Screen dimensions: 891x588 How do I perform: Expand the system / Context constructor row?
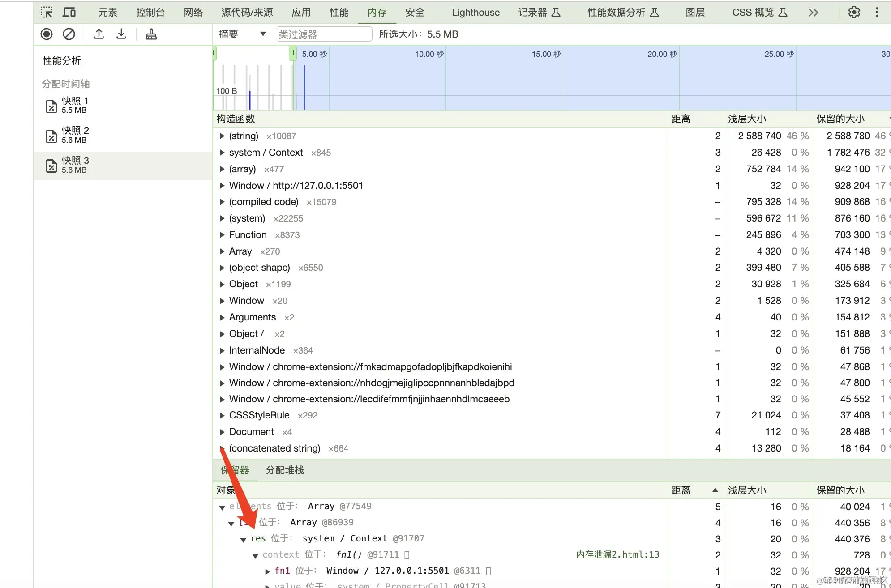[x=222, y=152]
